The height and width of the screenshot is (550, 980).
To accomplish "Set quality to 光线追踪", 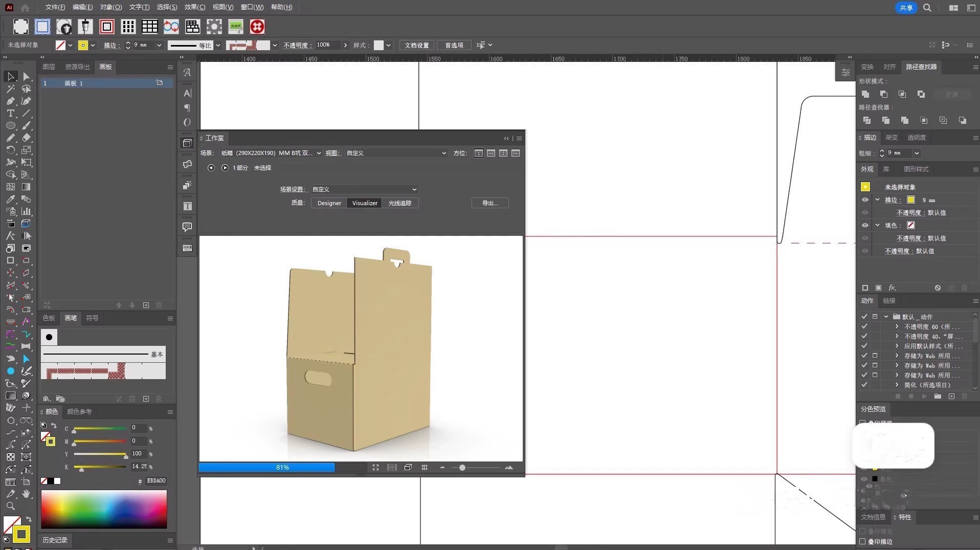I will pyautogui.click(x=400, y=203).
